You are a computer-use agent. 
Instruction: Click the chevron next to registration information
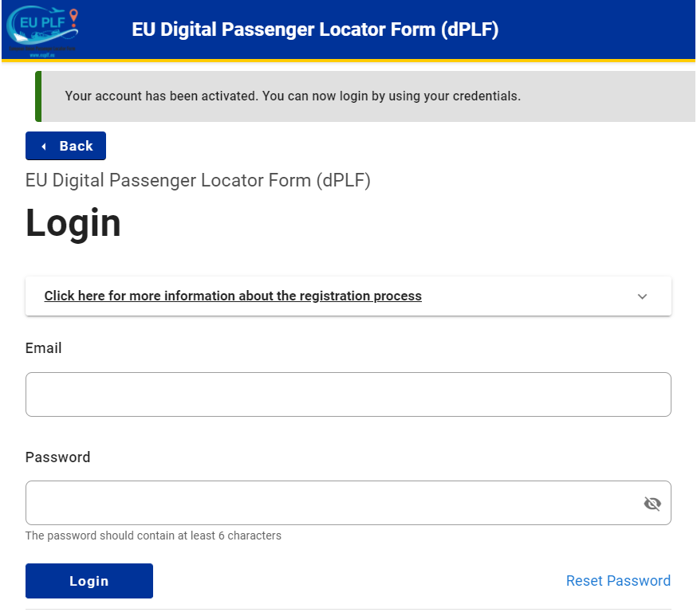coord(642,296)
